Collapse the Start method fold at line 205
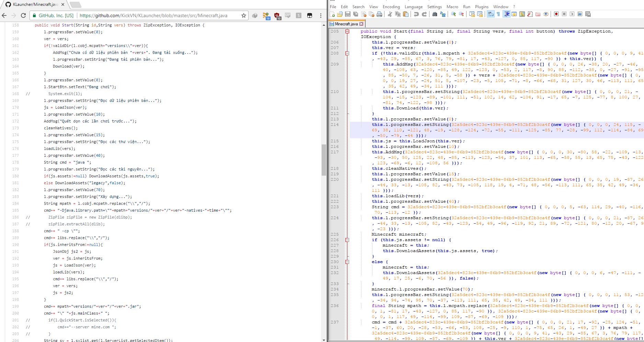 [347, 31]
